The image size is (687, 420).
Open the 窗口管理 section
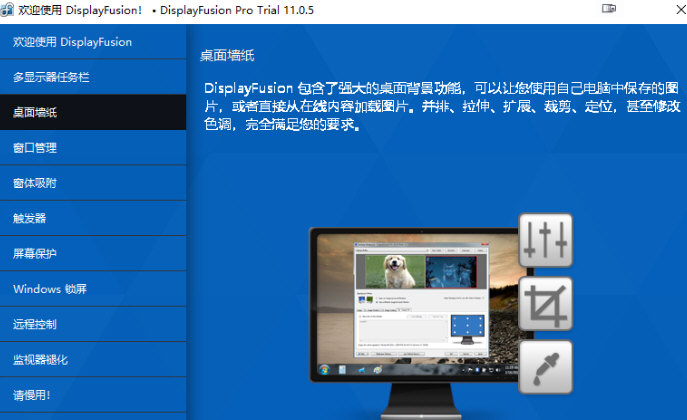(x=93, y=148)
